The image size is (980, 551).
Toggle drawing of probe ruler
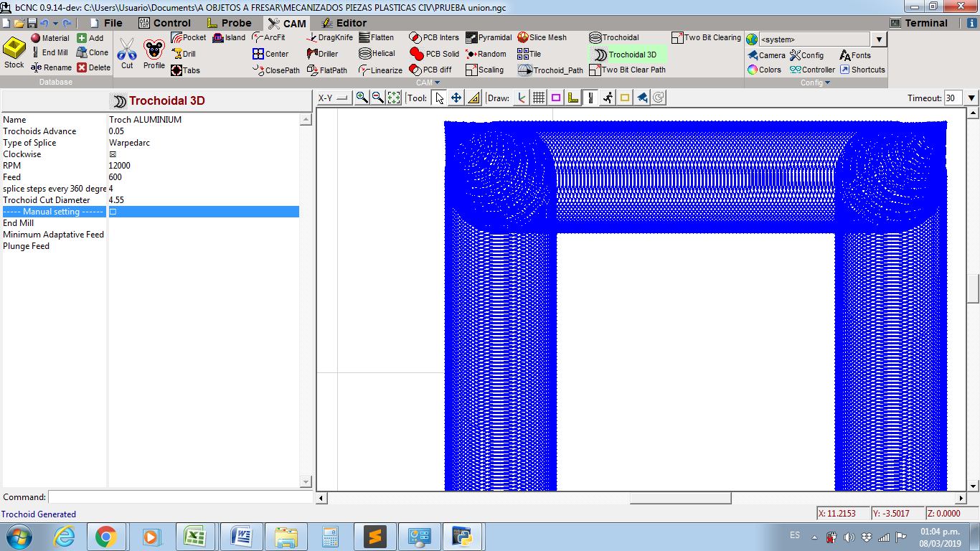point(573,98)
